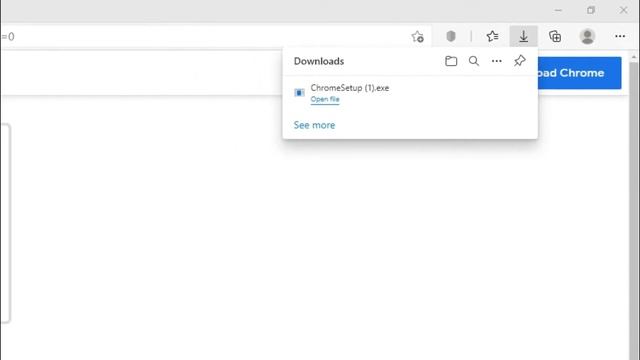
Task: Open the user profile avatar
Action: [x=587, y=36]
